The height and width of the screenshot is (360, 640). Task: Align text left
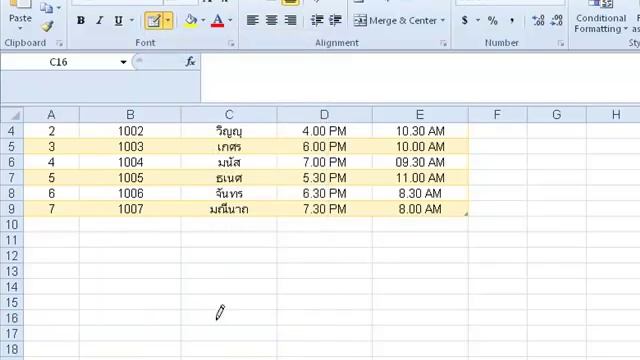(253, 20)
